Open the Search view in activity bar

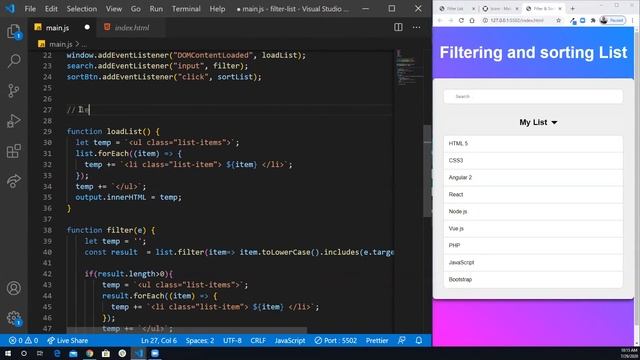(13, 61)
